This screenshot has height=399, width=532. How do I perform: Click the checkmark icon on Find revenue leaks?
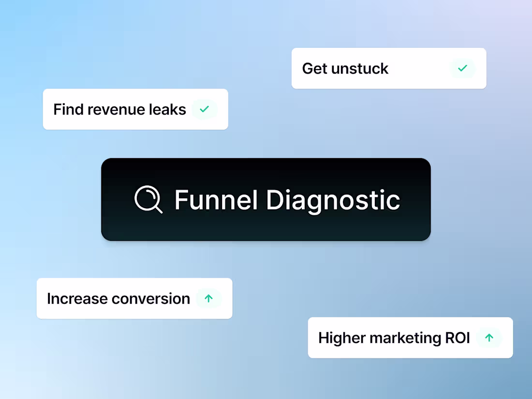pyautogui.click(x=204, y=109)
